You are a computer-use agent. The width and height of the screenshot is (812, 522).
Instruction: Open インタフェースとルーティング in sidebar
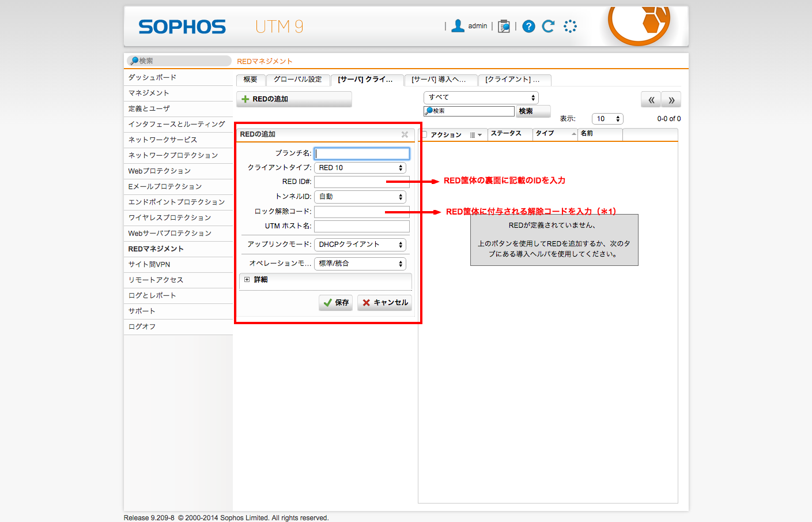coord(178,125)
